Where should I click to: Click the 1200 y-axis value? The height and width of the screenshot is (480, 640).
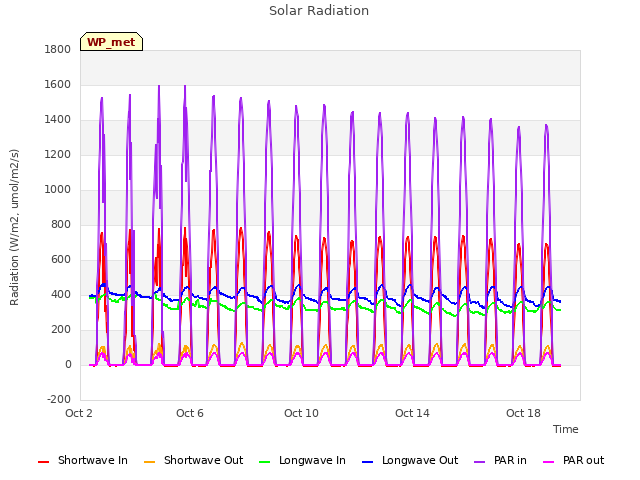58,155
